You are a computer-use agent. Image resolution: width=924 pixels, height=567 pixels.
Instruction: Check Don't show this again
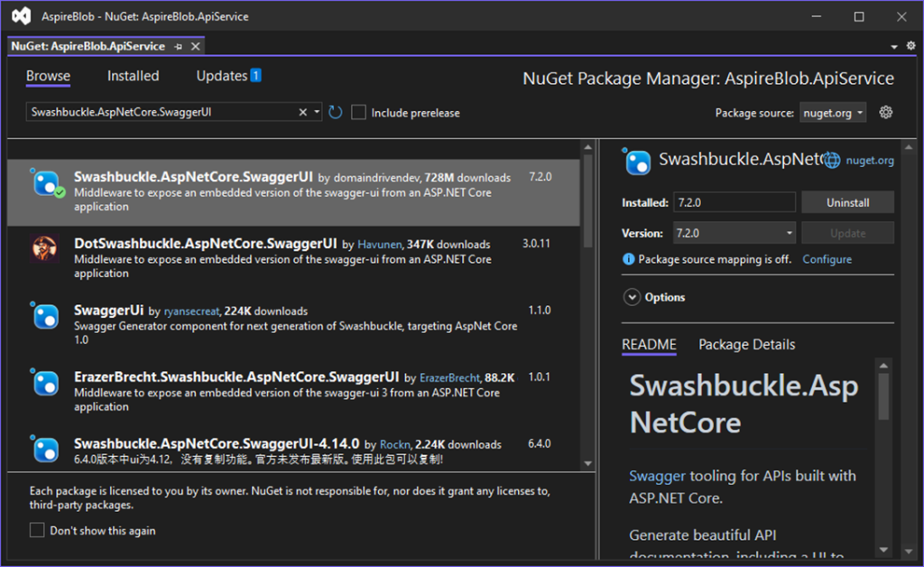(37, 531)
